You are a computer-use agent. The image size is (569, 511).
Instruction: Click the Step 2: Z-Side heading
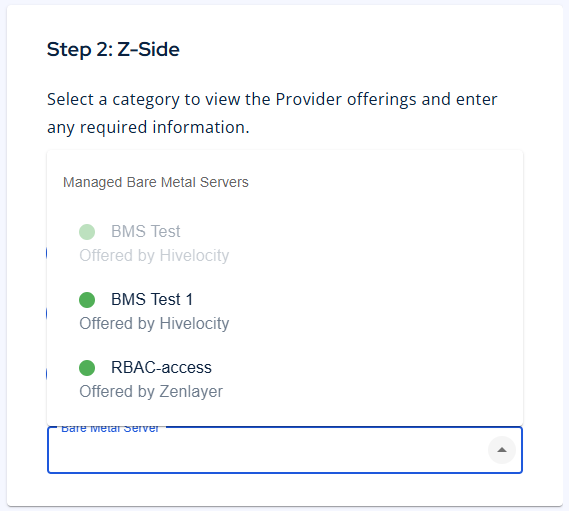pos(113,49)
